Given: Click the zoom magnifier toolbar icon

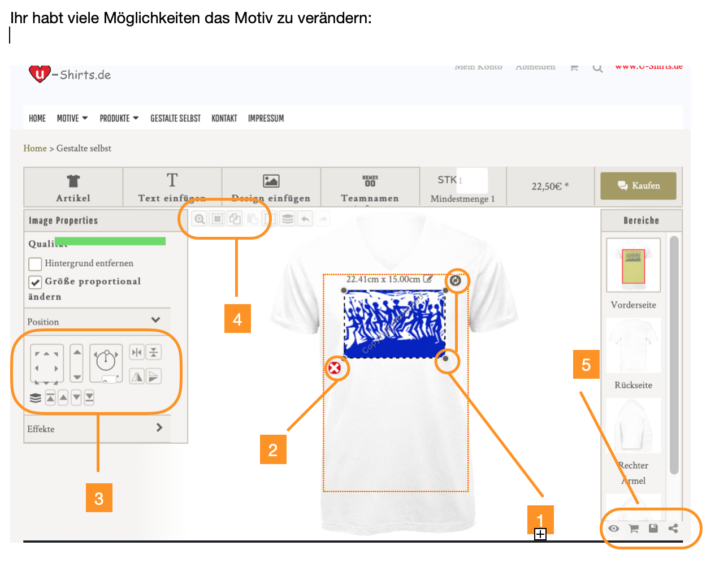Looking at the screenshot, I should click(200, 219).
